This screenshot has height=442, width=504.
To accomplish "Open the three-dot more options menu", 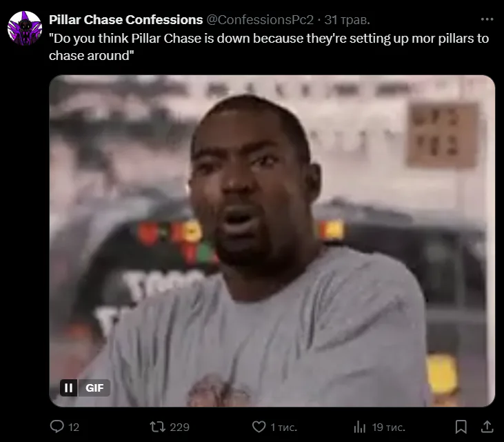I will click(x=487, y=19).
